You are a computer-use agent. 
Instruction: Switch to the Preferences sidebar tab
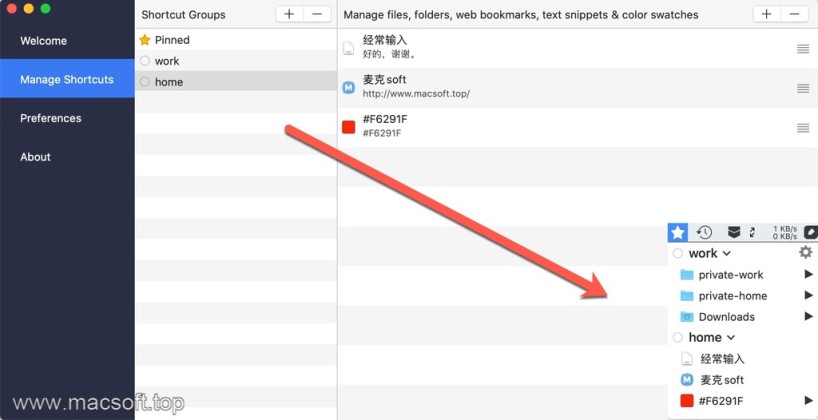point(51,118)
